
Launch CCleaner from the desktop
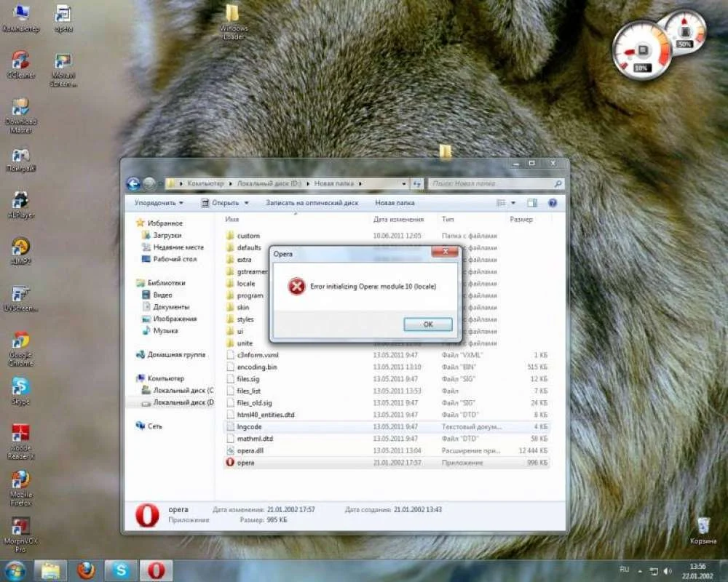(x=21, y=64)
